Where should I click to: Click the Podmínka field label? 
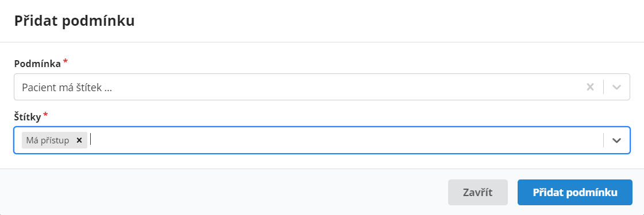pos(37,64)
